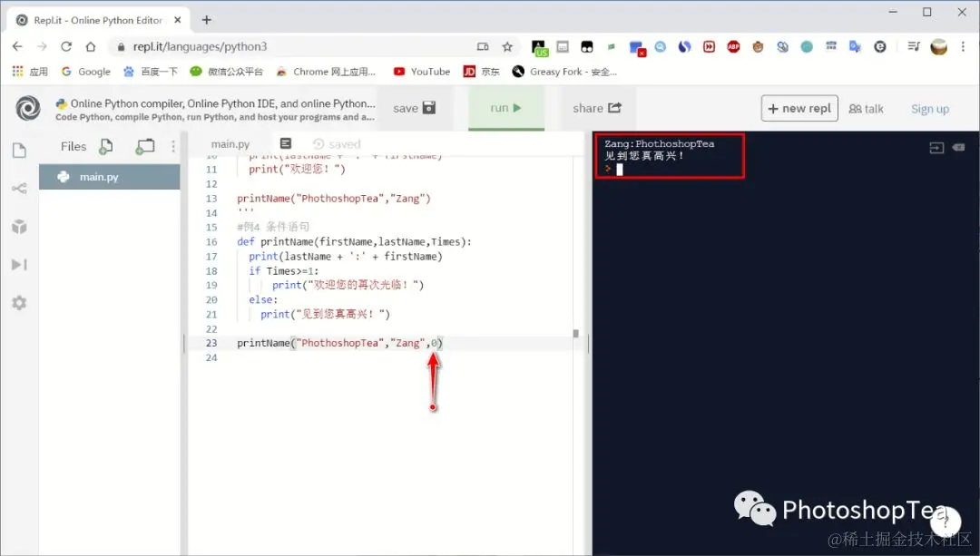Click the saved history indicator
The width and height of the screenshot is (980, 556).
point(337,143)
